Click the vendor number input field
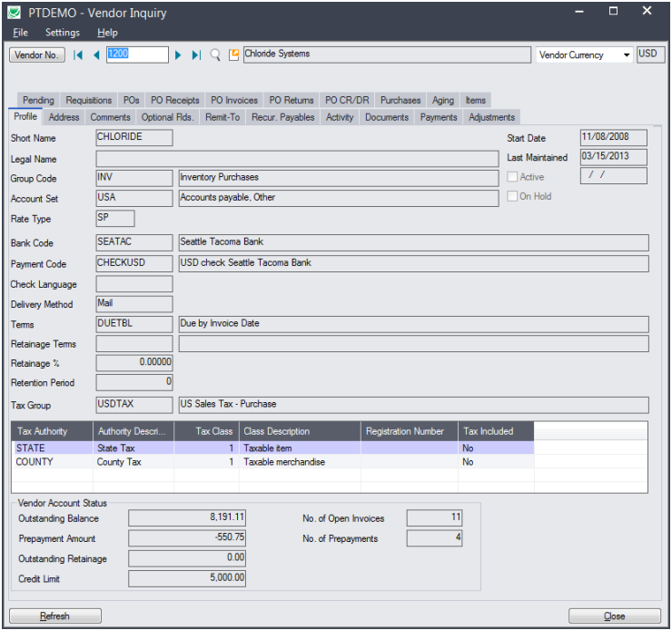 pos(137,54)
